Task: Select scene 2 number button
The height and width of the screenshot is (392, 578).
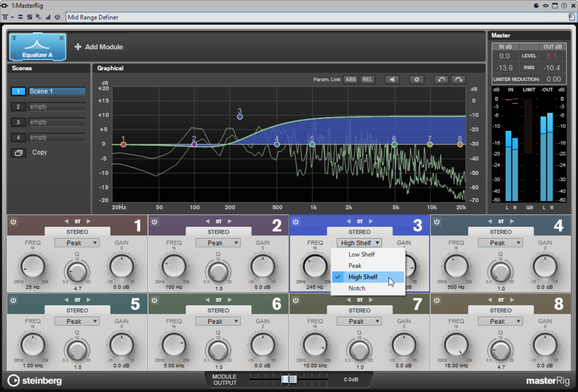Action: pos(18,107)
